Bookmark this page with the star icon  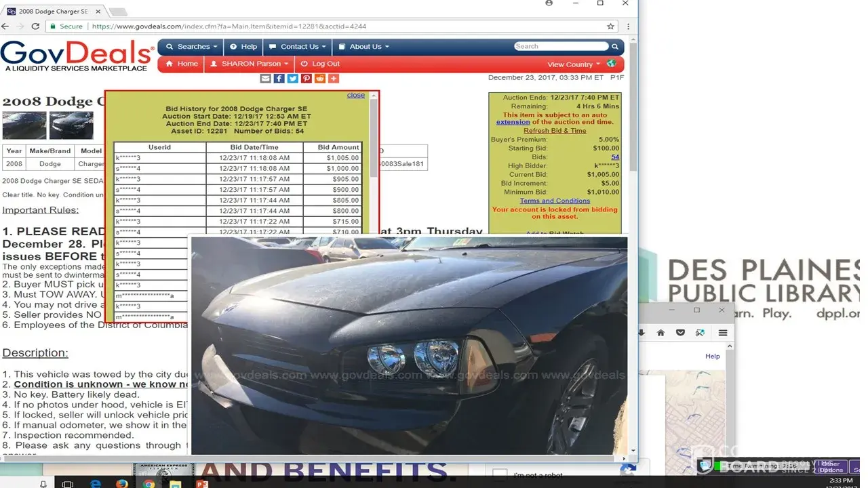point(610,26)
